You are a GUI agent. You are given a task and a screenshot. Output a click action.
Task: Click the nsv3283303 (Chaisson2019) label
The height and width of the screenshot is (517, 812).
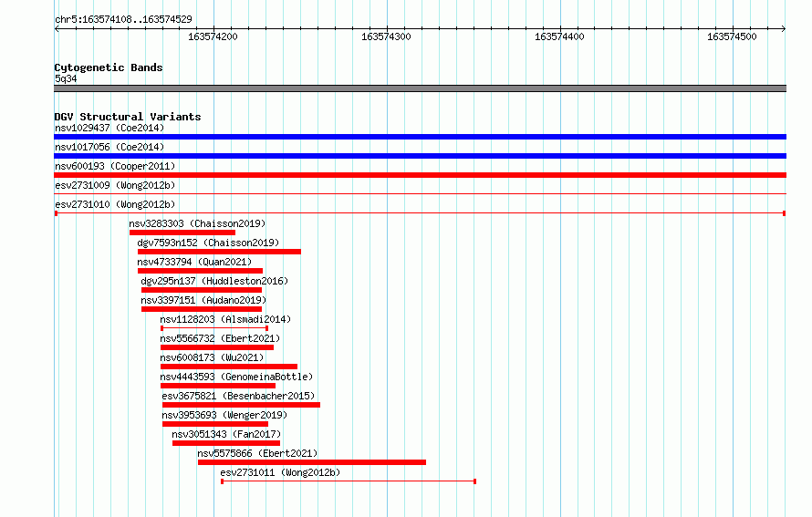pos(197,223)
